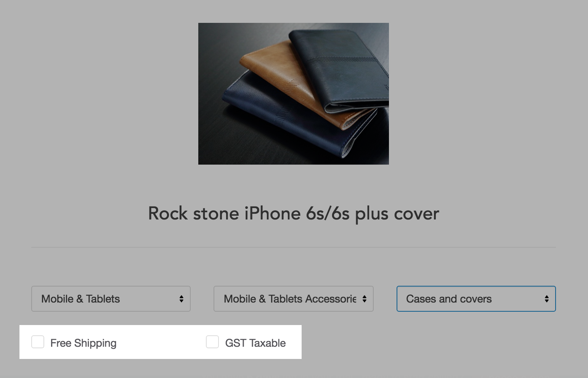Click the "Cases and covers" text
This screenshot has width=588, height=378.
(449, 299)
